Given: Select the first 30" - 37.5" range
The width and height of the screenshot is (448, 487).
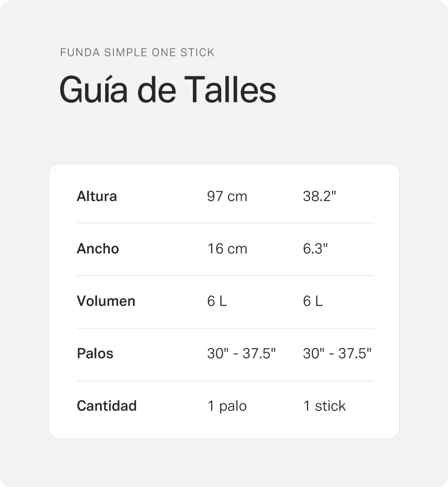Looking at the screenshot, I should point(241,354).
